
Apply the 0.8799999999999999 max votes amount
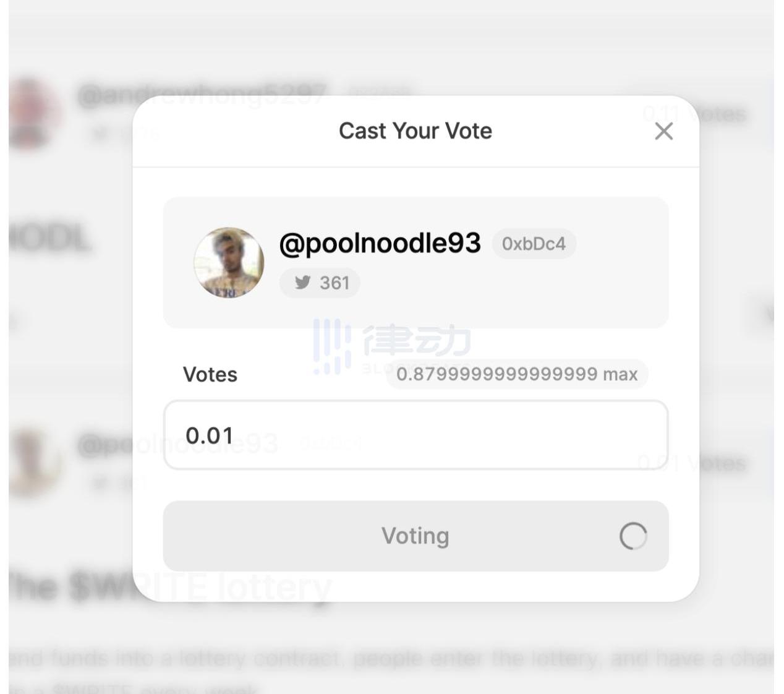click(517, 374)
